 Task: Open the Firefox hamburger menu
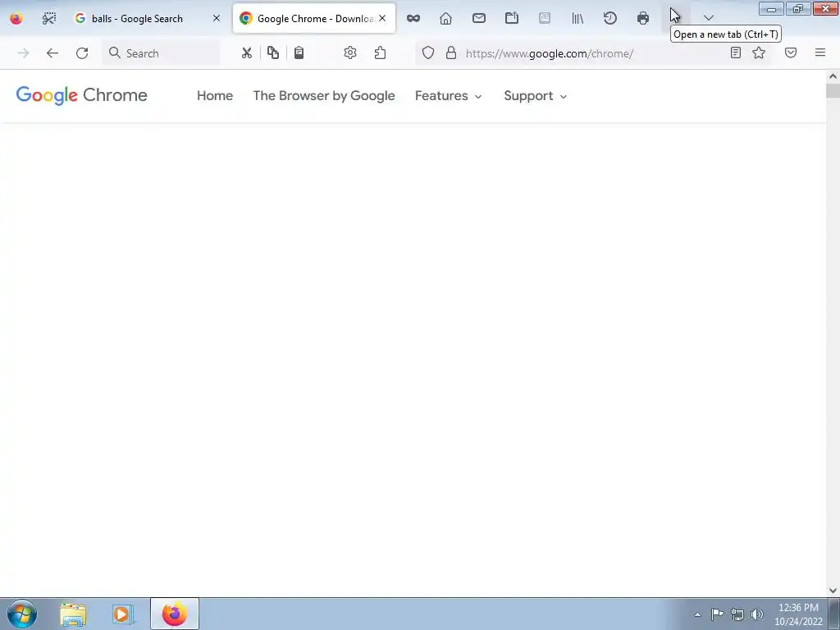click(820, 52)
